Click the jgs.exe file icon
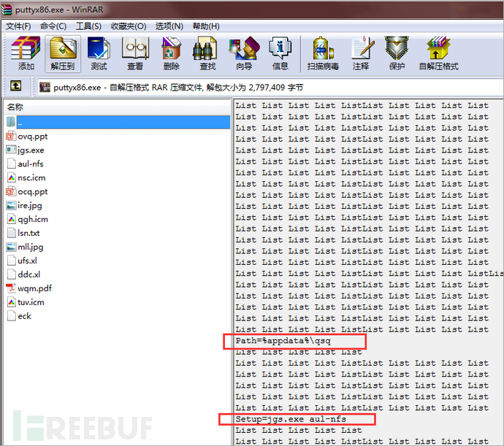This screenshot has width=504, height=446. click(x=11, y=150)
